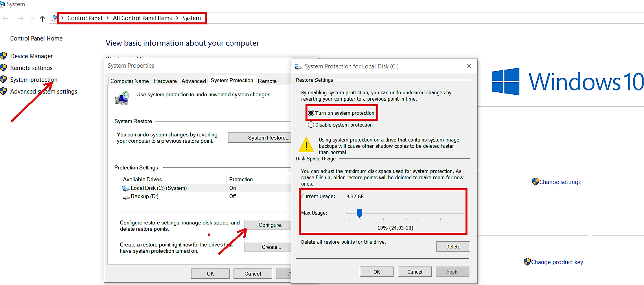Viewport: 644px width, 285px height.
Task: Click Cancel in System Properties
Action: [x=253, y=274]
